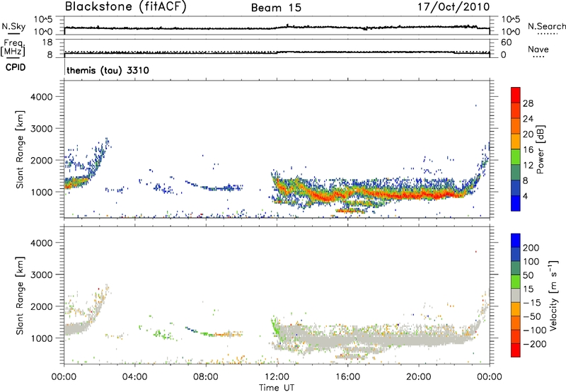The height and width of the screenshot is (392, 566).
Task: Click the date '17/Oct/2010'
Action: point(454,7)
